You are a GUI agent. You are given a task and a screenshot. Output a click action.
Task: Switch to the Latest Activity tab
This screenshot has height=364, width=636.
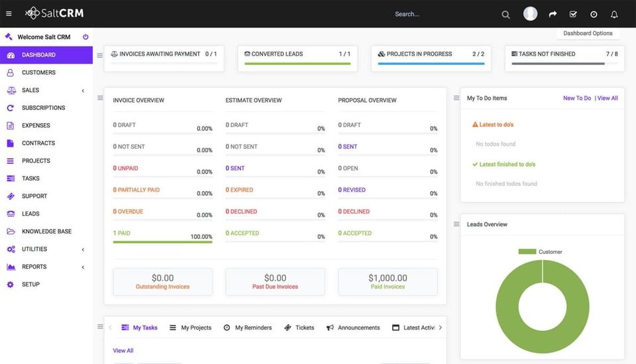pyautogui.click(x=413, y=328)
